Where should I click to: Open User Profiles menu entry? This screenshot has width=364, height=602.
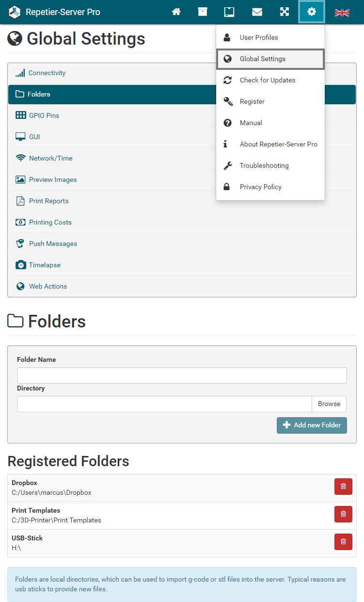[x=259, y=37]
